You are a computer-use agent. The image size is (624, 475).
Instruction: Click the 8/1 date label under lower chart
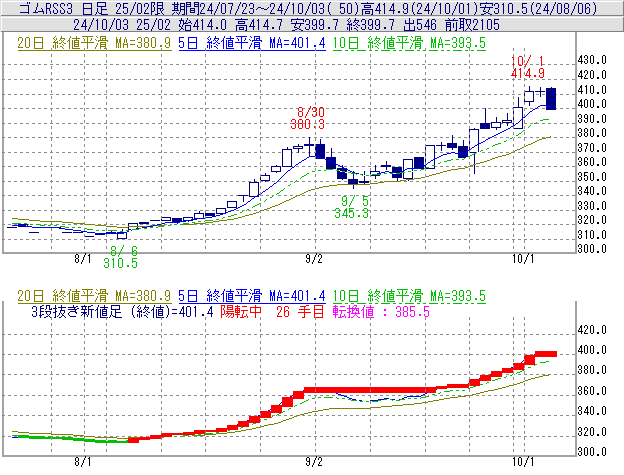tap(83, 462)
